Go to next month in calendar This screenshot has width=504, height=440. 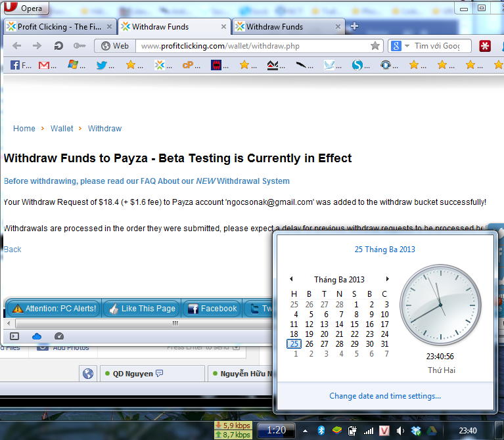387,279
